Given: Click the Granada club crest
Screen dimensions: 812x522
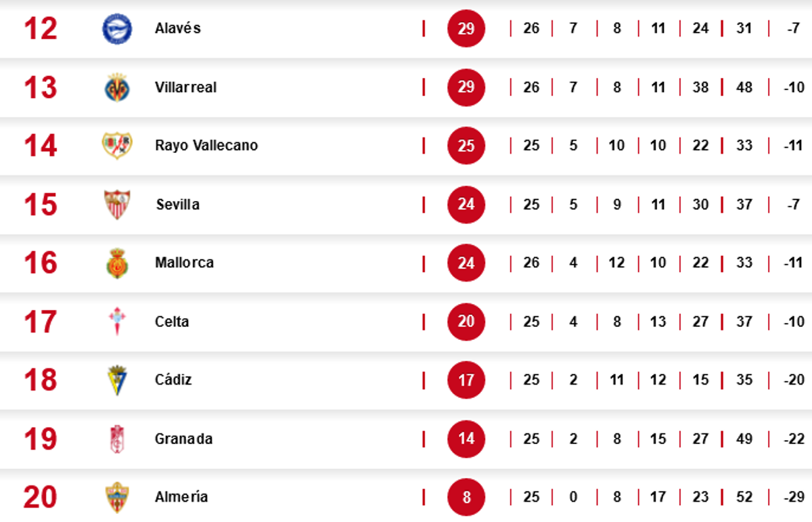Looking at the screenshot, I should click(x=117, y=439).
